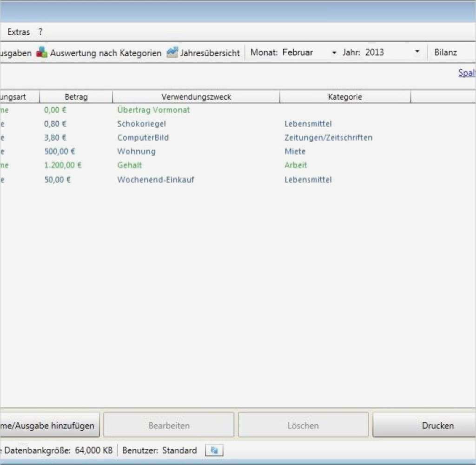Click the 3,80 € amount cell
Viewport: 476px width, 465px height.
(x=55, y=138)
